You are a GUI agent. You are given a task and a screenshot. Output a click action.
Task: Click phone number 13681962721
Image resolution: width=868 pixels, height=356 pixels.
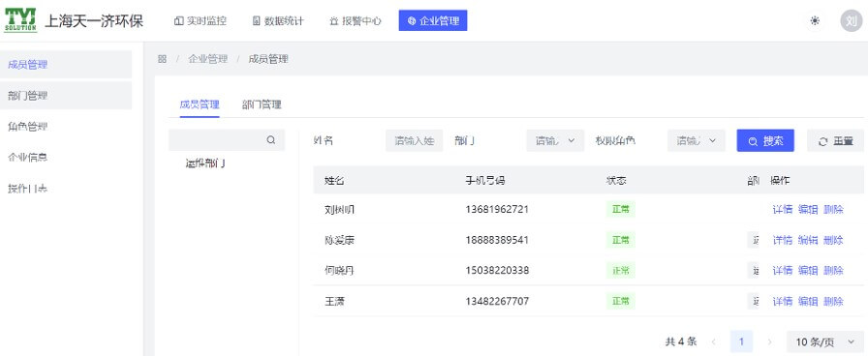click(497, 210)
